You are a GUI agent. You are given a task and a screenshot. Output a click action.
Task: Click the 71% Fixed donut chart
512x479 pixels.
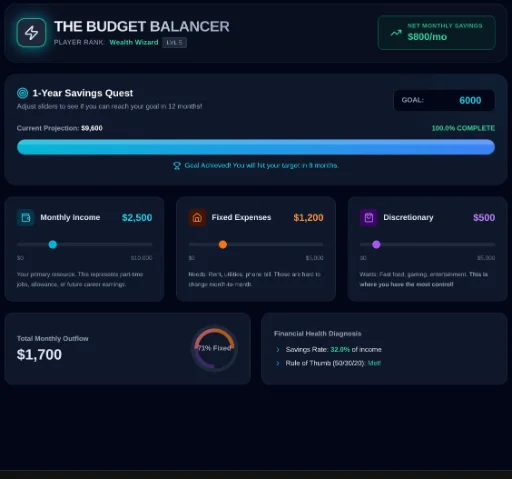click(214, 348)
